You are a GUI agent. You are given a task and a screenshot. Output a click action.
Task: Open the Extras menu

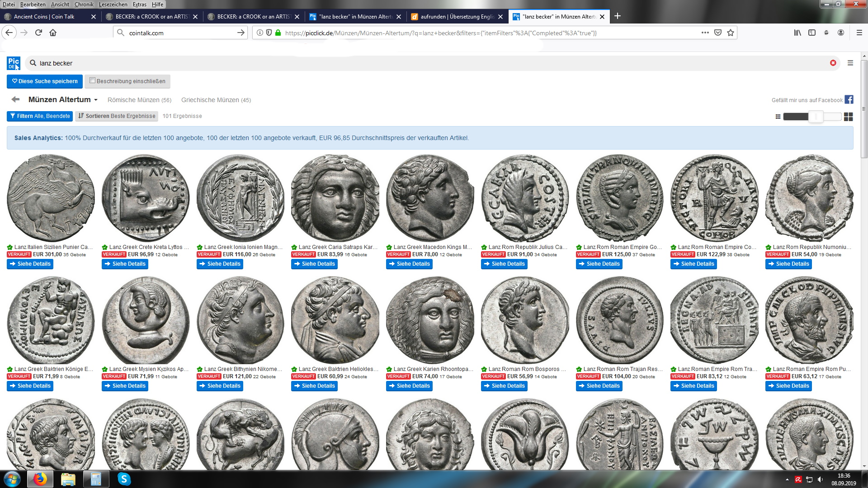[140, 4]
